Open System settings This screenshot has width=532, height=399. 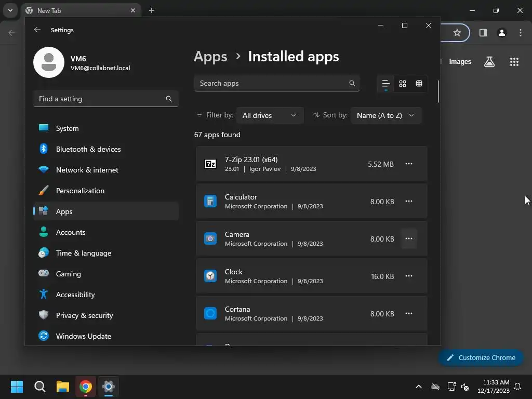point(105,128)
